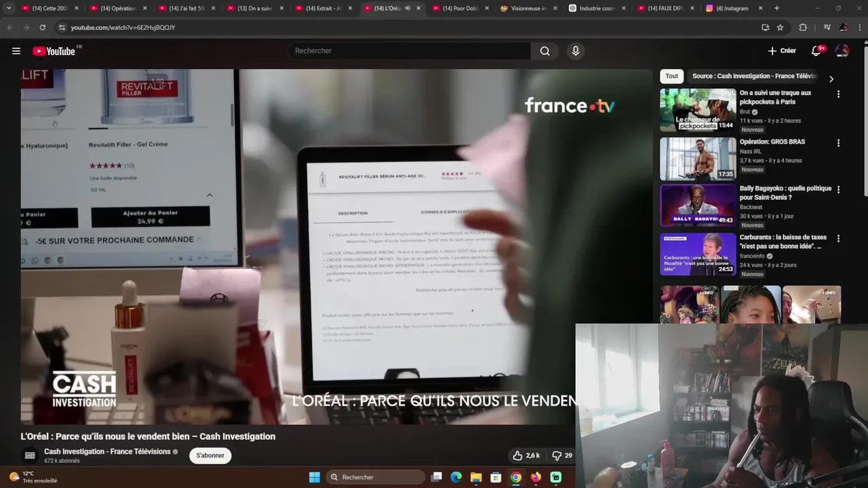This screenshot has width=868, height=488.
Task: Open the Cash Investigation - France Télévisions channel link
Action: (107, 451)
